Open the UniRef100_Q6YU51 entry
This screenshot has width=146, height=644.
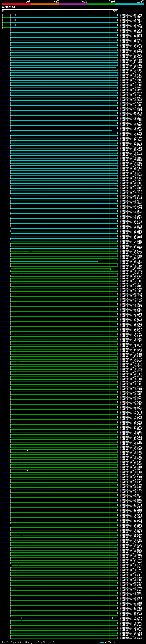pos(131,168)
